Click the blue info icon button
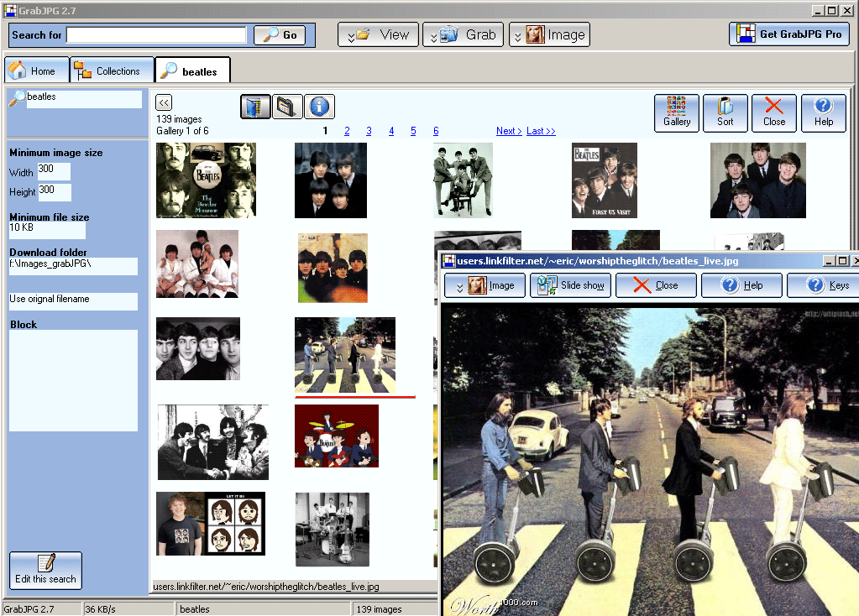 pyautogui.click(x=319, y=107)
